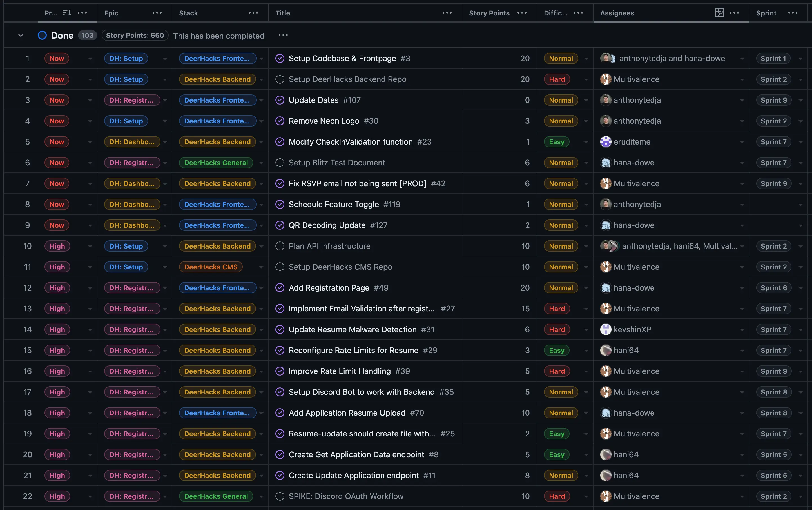Image resolution: width=812 pixels, height=510 pixels.
Task: Open Epic dropdown for Setup DeerHacks Backend Repo row
Action: 165,80
